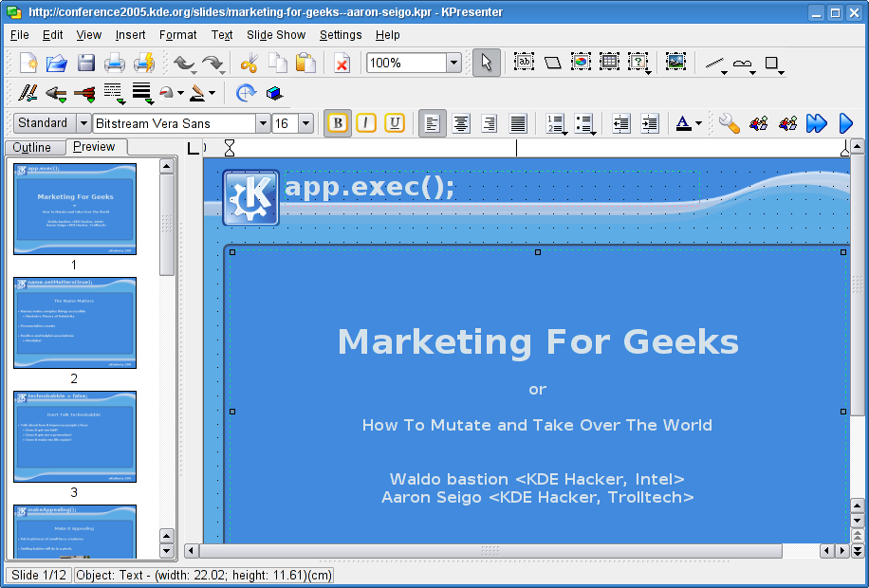869x588 pixels.
Task: Open the Insert menu
Action: (130, 35)
